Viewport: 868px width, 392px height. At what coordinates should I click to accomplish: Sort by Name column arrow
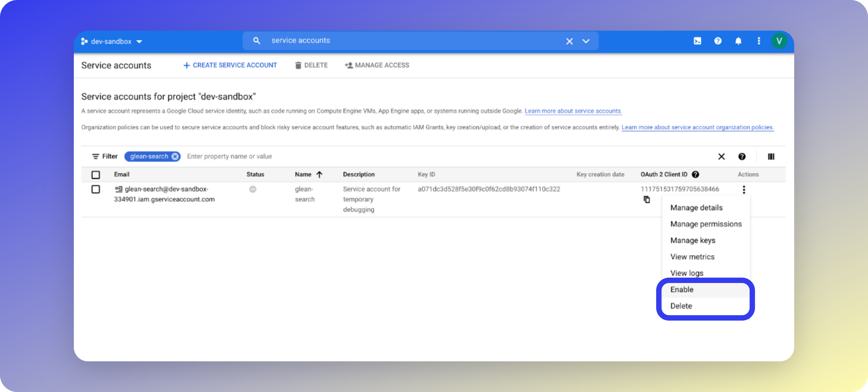coord(319,175)
